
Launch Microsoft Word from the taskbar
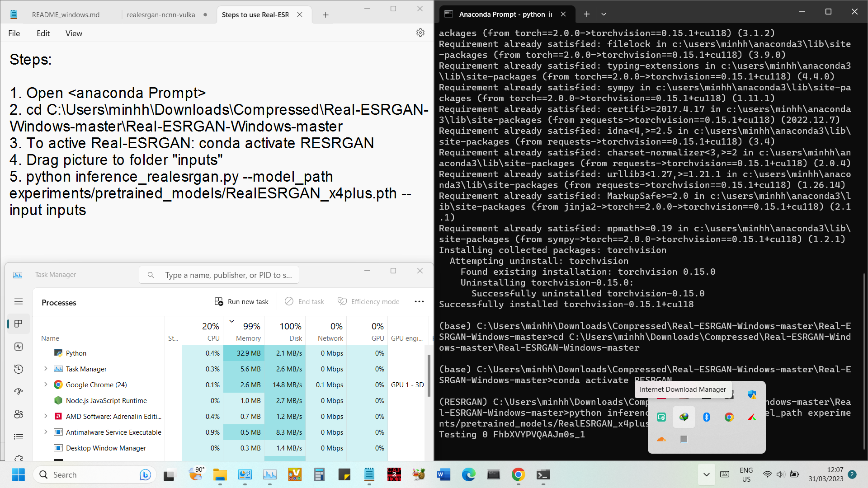[443, 474]
